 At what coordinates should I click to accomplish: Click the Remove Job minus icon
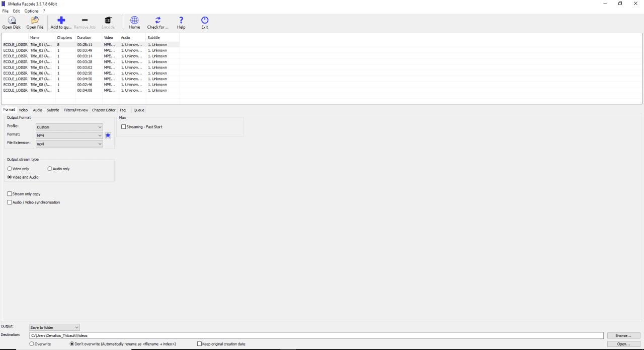point(85,20)
